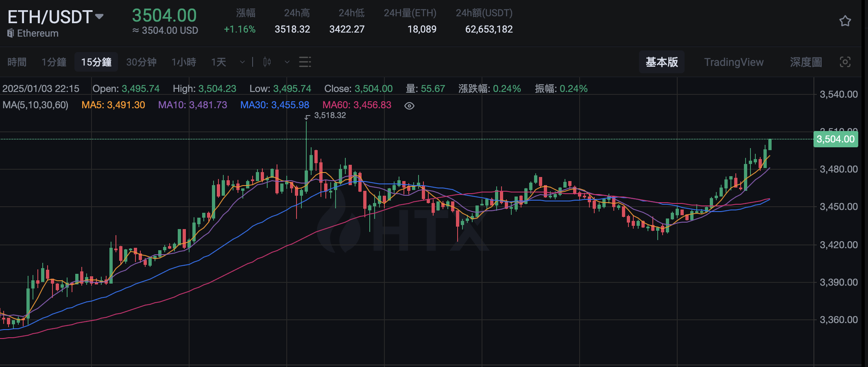Click the current price label 3,504.00

835,139
